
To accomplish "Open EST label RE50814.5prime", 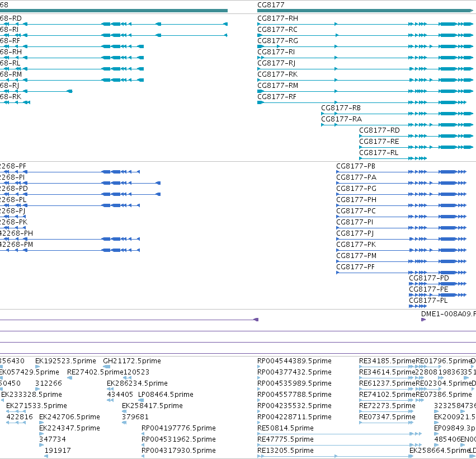I will [285, 428].
